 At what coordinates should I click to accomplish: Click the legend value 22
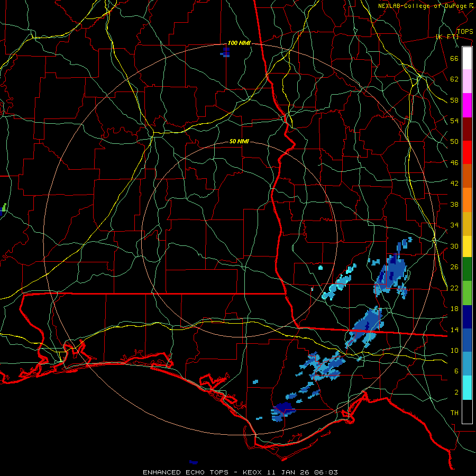454,288
